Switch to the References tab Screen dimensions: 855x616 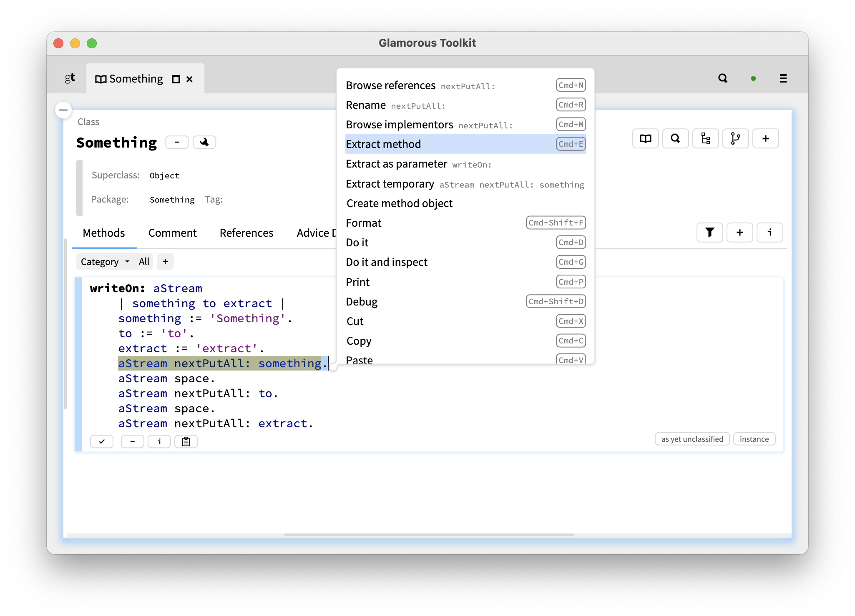click(x=246, y=233)
